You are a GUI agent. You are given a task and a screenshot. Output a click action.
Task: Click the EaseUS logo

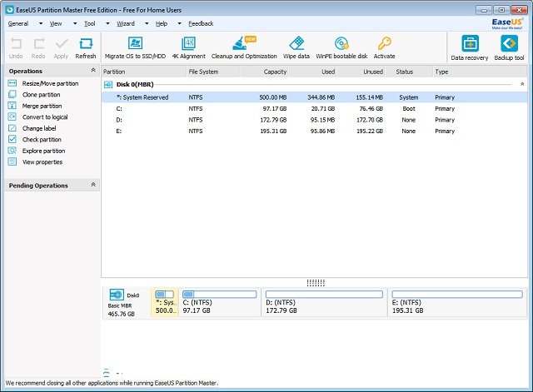pos(507,23)
